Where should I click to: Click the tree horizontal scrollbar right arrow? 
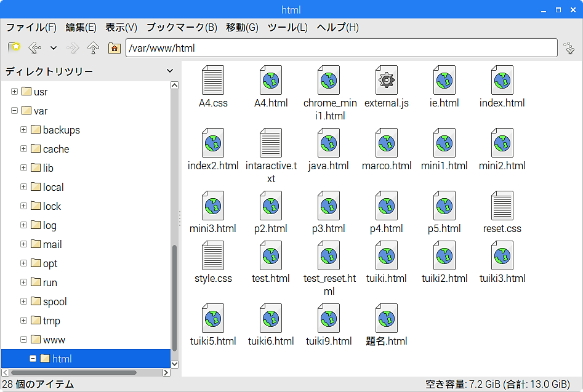coord(166,372)
